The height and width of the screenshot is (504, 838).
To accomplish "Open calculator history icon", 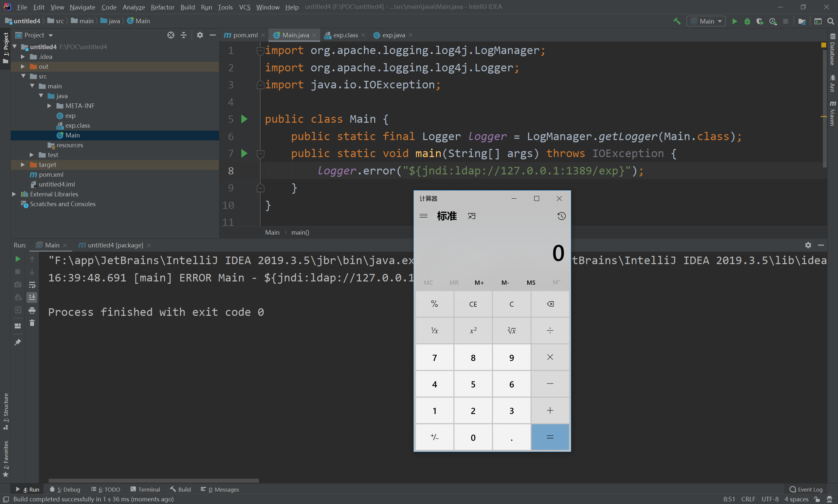I will click(x=561, y=216).
